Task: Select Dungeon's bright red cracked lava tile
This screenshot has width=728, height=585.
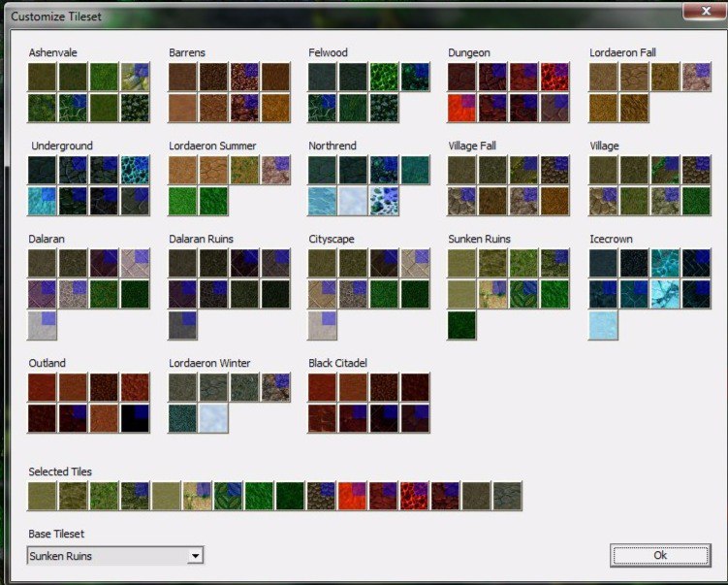Action: tap(554, 77)
